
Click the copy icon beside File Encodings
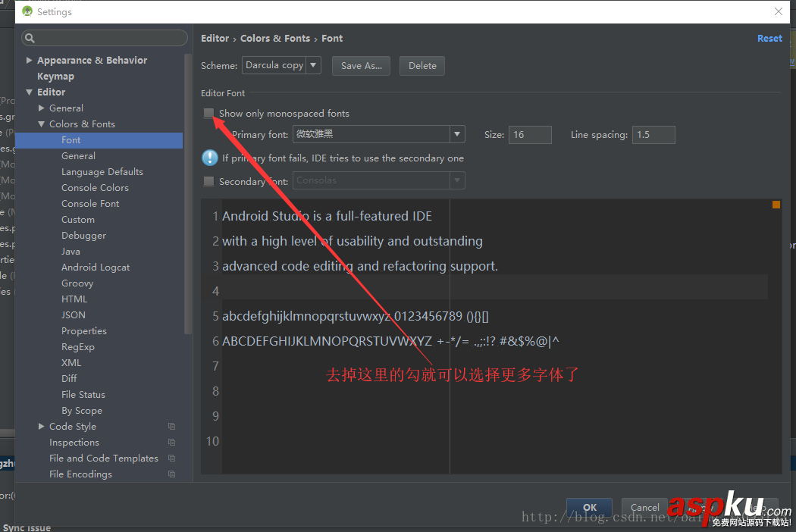click(171, 474)
